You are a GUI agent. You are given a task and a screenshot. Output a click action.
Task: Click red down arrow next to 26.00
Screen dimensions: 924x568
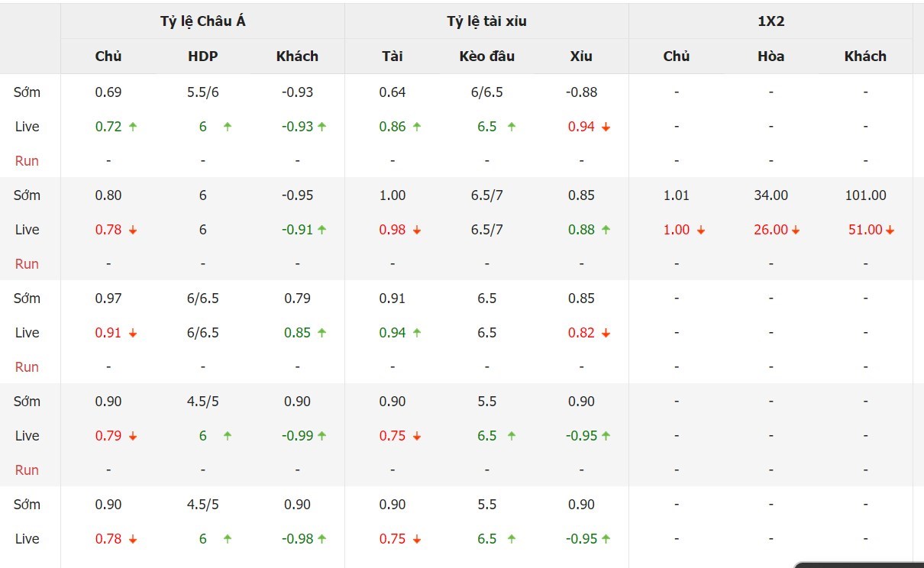[x=796, y=230]
